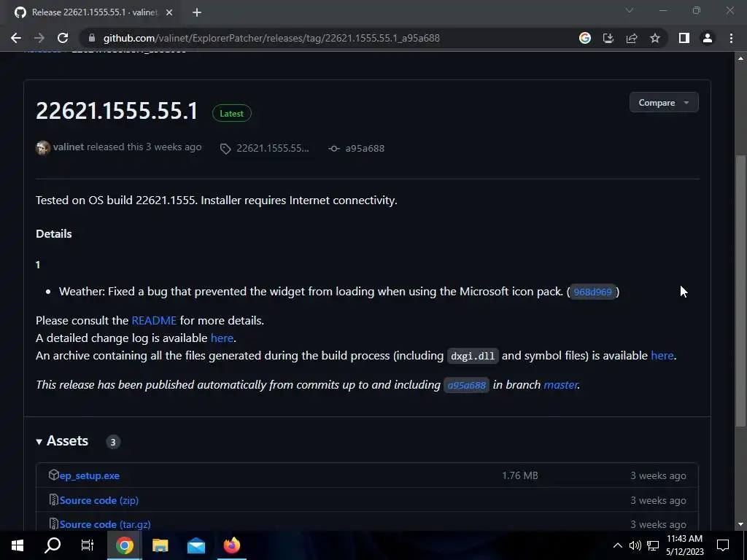Open File Explorer from the taskbar

pyautogui.click(x=160, y=545)
